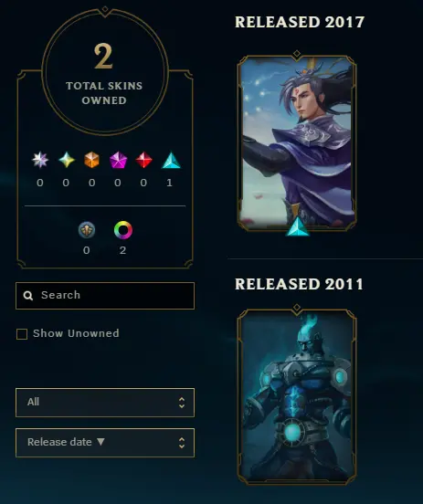The width and height of the screenshot is (423, 504).
Task: Click the Total Skins Owned circle
Action: (105, 71)
